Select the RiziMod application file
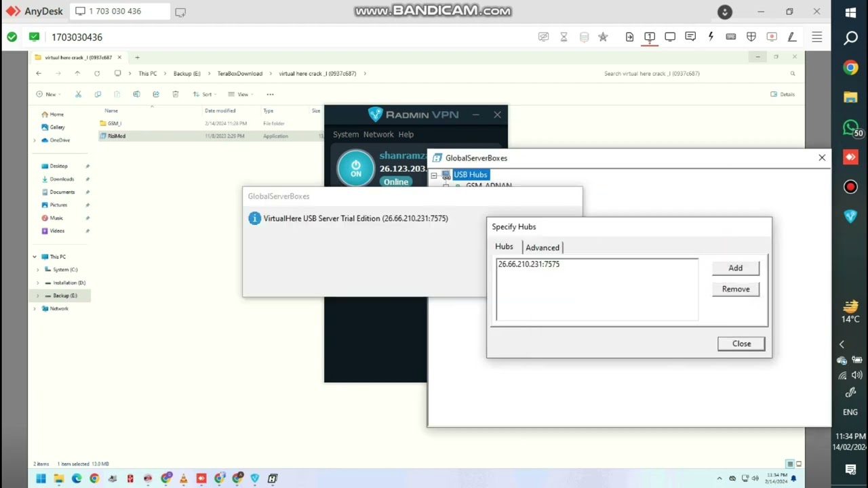Viewport: 868px width, 488px height. point(210,136)
